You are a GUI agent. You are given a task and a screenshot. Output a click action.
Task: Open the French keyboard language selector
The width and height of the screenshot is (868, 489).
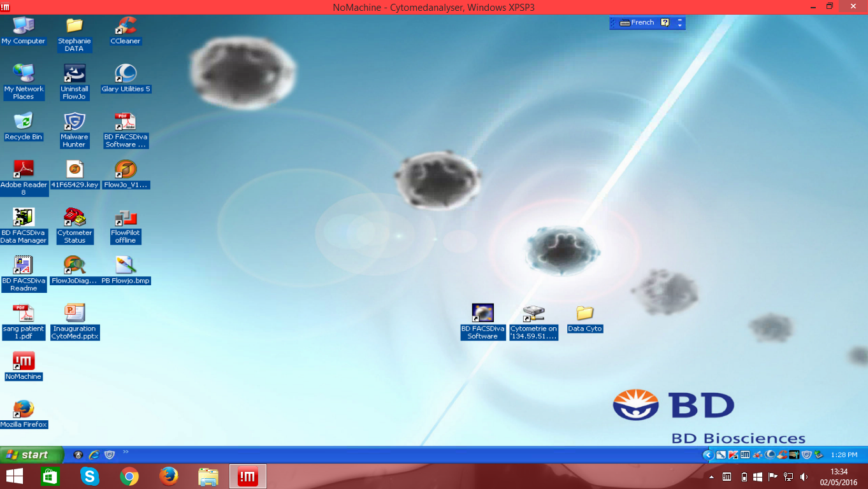tap(637, 23)
